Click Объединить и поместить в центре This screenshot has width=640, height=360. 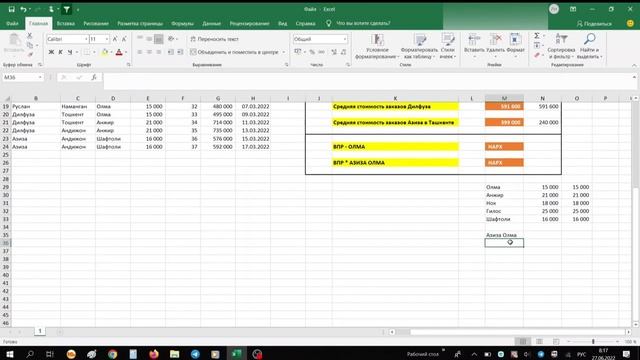(234, 52)
